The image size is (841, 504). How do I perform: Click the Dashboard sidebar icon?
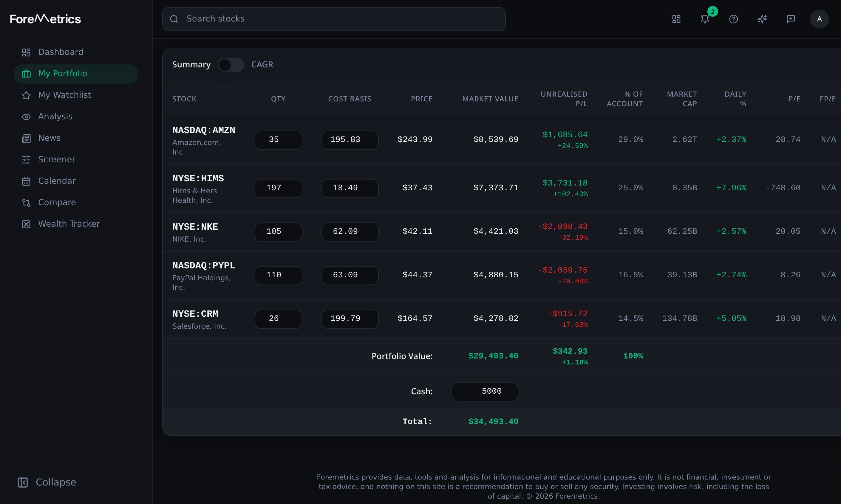26,52
